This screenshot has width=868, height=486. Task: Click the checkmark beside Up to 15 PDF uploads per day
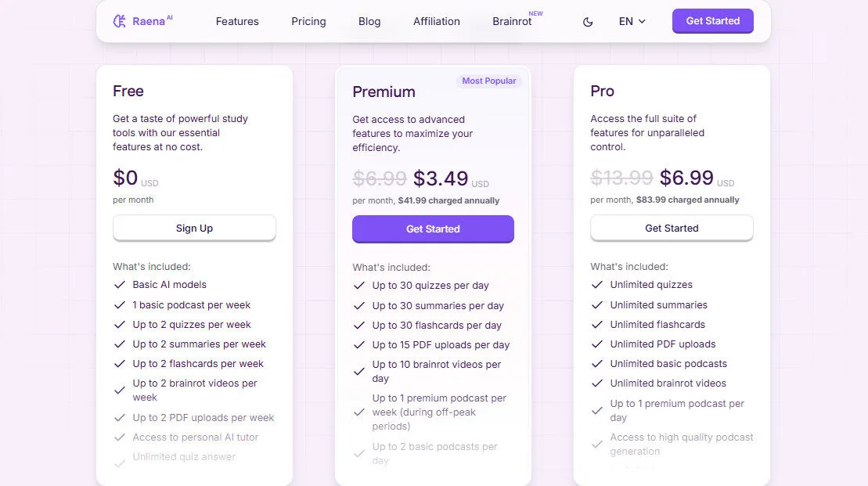coord(359,344)
